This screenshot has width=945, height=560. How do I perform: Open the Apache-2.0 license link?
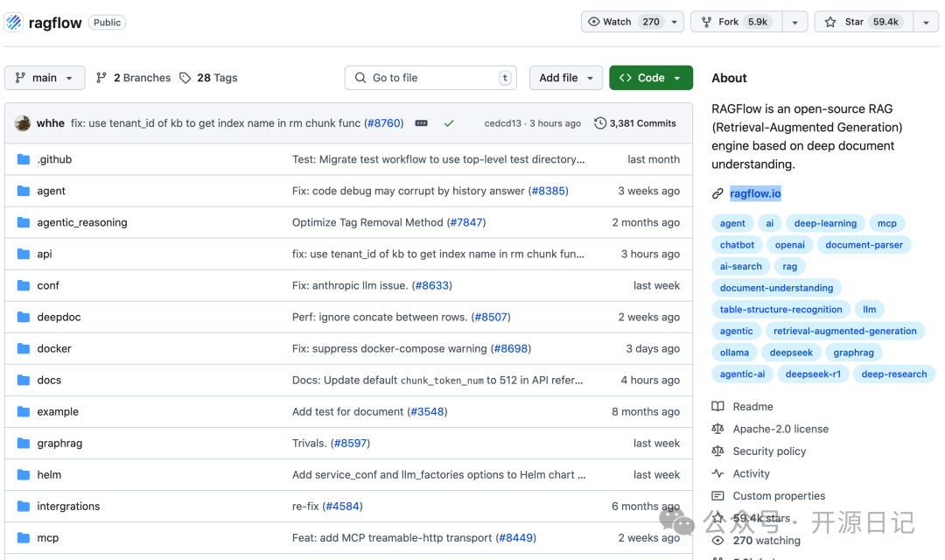[780, 429]
